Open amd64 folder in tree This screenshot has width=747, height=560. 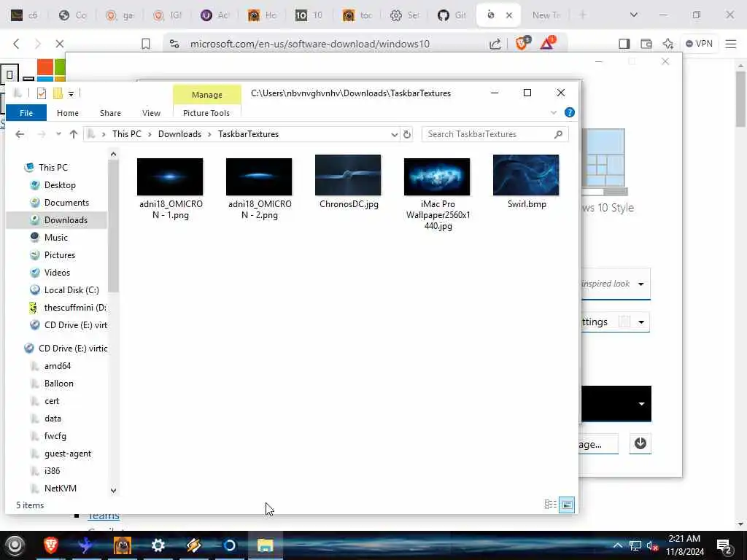pos(57,366)
